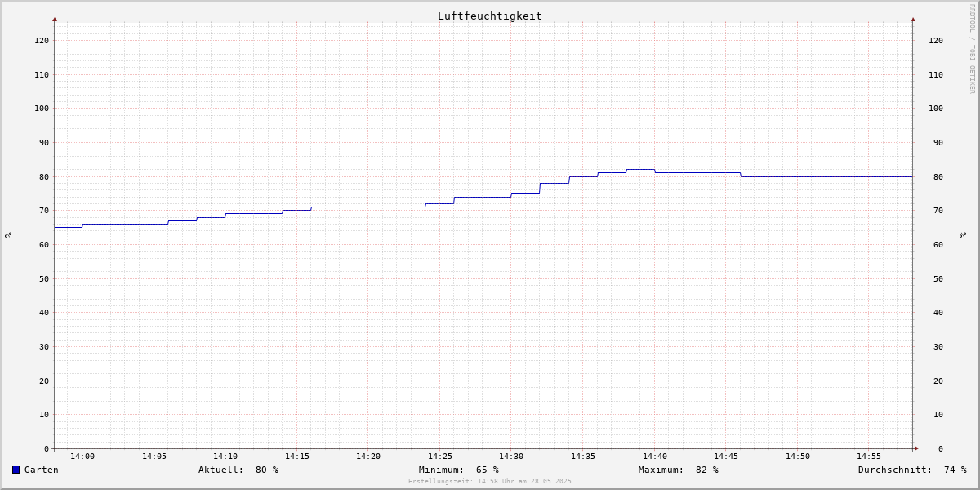
Task: Click the 60 label on right axis
Action: 938,244
